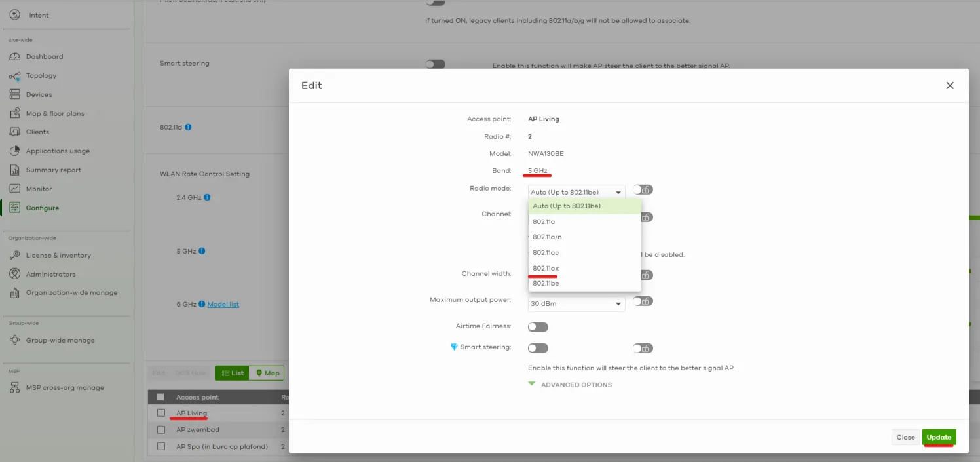This screenshot has width=980, height=462.
Task: Check the AP zwembad row checkbox
Action: point(161,430)
